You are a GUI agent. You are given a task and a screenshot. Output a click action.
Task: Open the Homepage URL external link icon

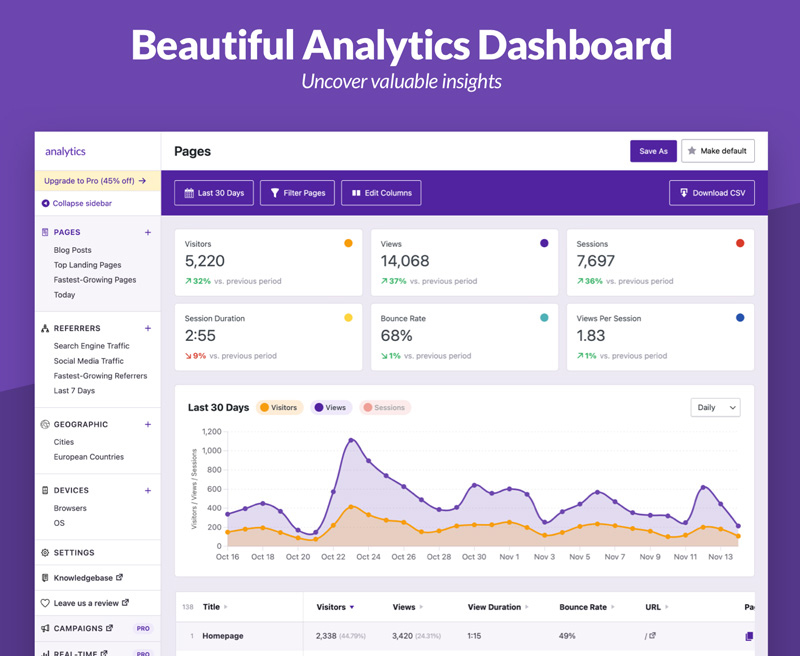tap(652, 636)
